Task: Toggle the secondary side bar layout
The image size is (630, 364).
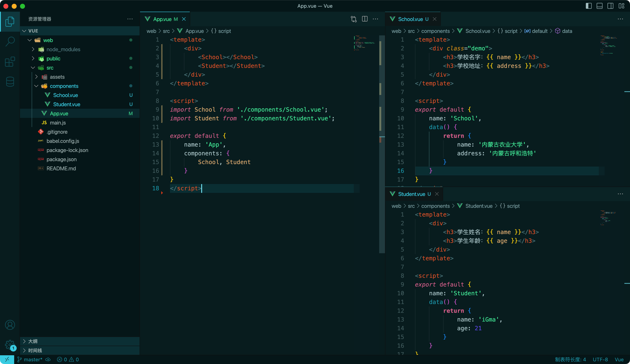Action: (x=610, y=6)
